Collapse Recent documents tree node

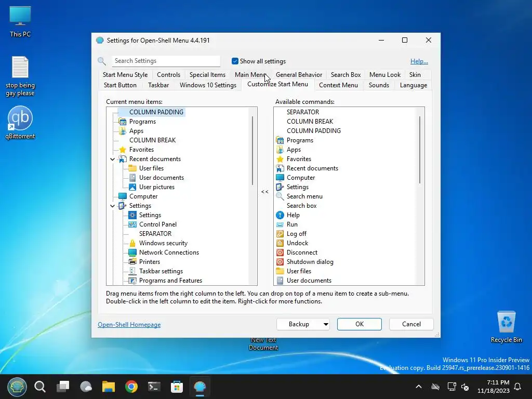tap(112, 159)
